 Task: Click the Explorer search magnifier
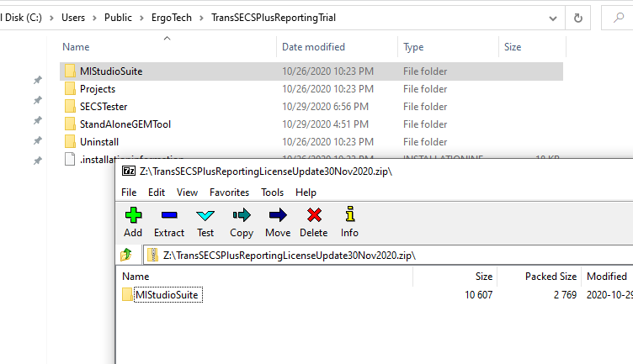pos(619,18)
